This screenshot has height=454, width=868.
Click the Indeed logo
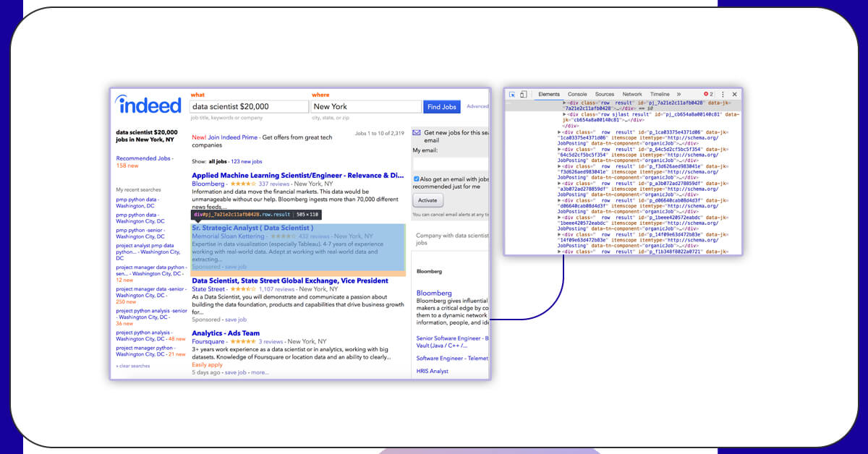pyautogui.click(x=148, y=105)
